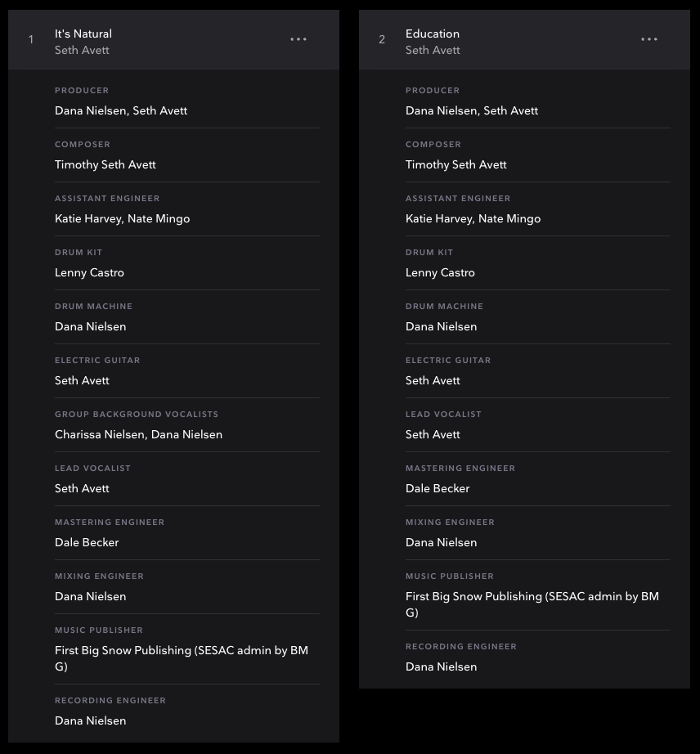The image size is (700, 754).
Task: Click Katie Harvey, Nate Mingo in Education
Action: point(473,219)
